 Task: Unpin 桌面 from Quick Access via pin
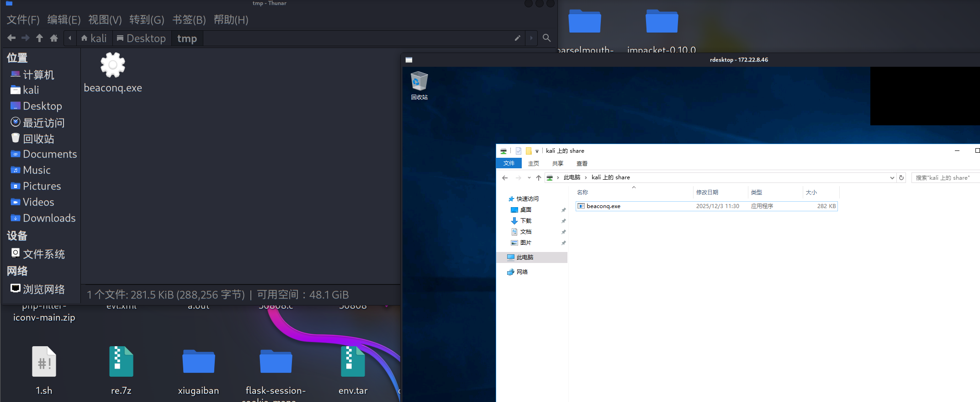tap(563, 210)
